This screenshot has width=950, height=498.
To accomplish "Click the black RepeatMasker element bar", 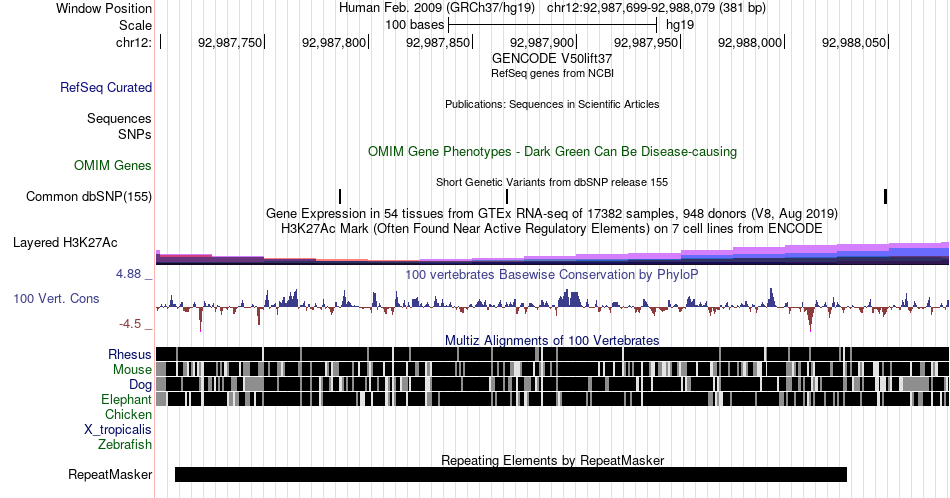I will pos(511,474).
